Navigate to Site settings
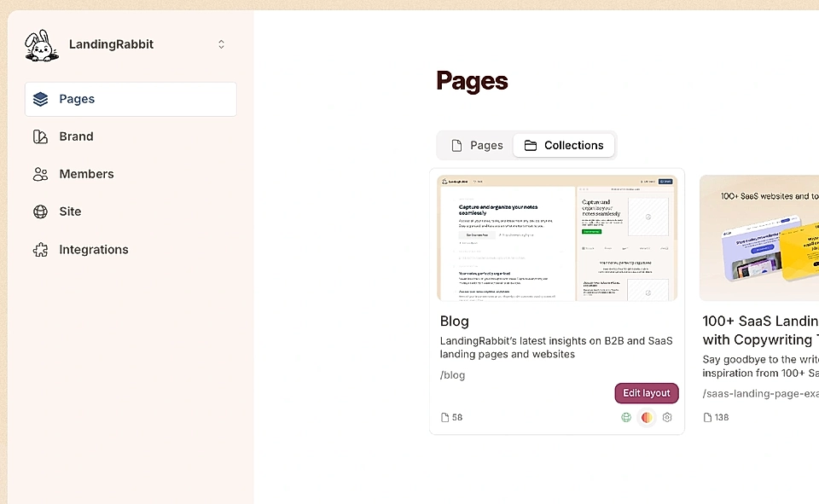 [x=70, y=211]
